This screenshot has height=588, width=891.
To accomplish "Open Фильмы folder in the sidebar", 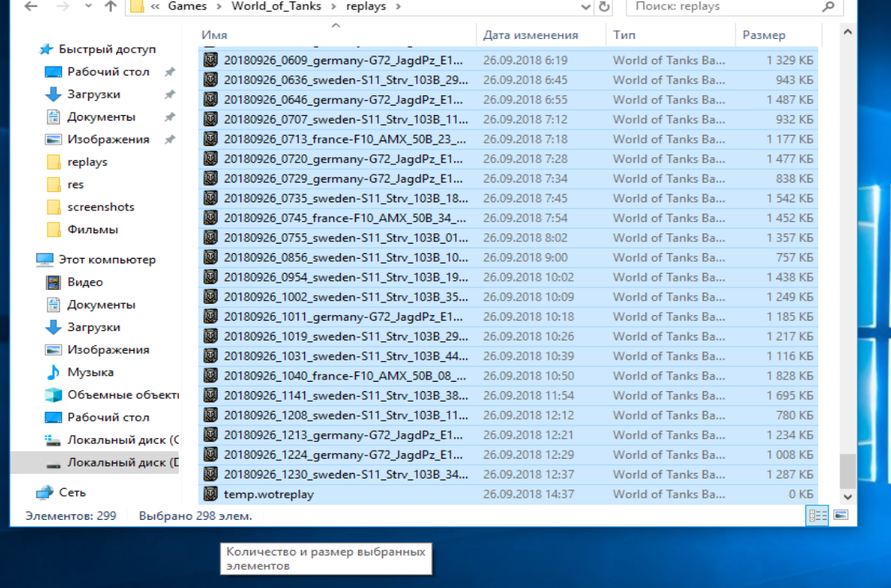I will [93, 229].
